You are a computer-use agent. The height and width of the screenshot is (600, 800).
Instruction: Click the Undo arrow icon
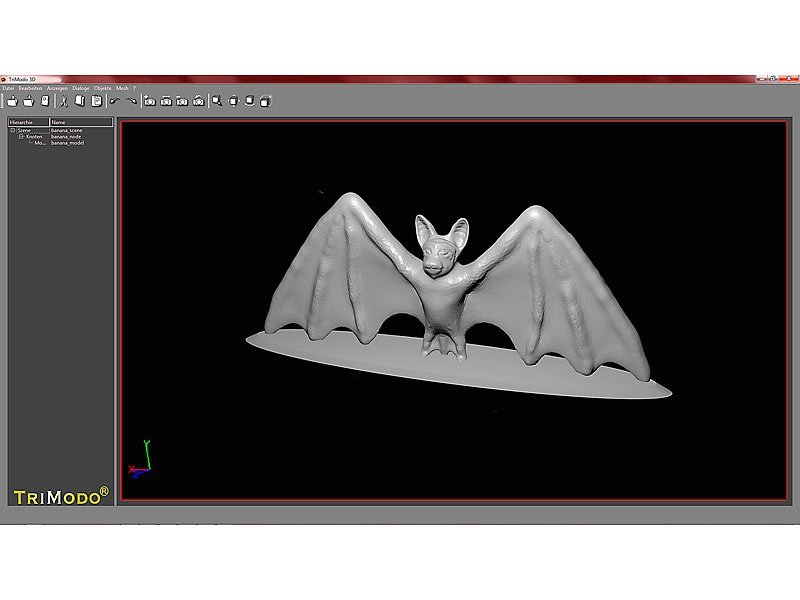tap(115, 101)
